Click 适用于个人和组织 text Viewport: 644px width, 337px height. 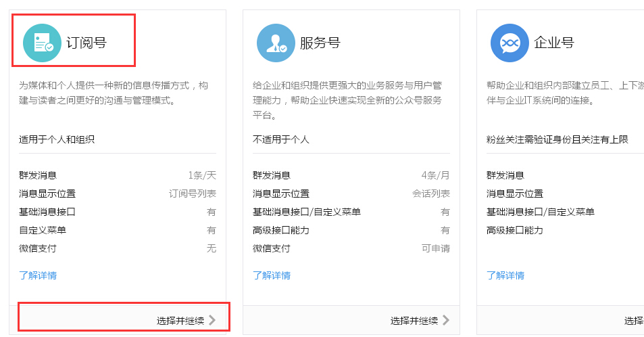coord(57,139)
